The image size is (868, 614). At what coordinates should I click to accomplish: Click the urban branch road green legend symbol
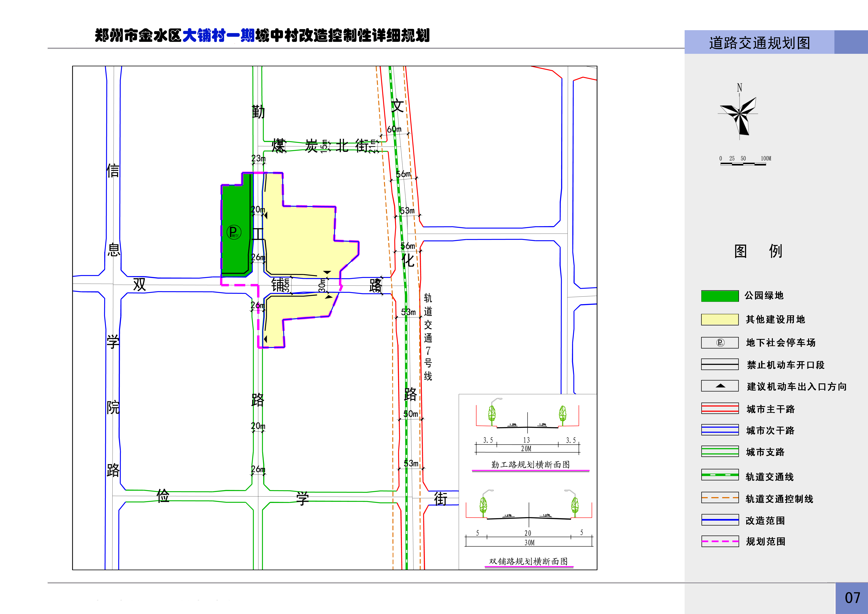(x=720, y=451)
